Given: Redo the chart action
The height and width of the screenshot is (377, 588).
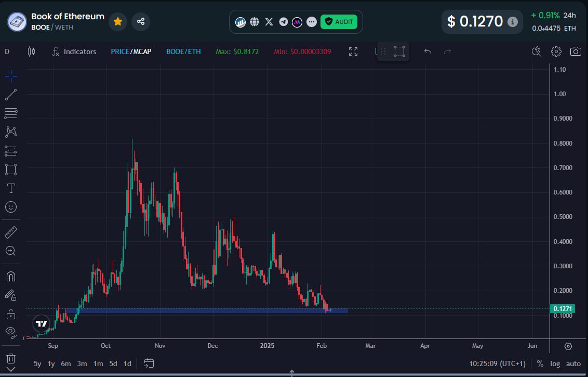Looking at the screenshot, I should [x=447, y=52].
